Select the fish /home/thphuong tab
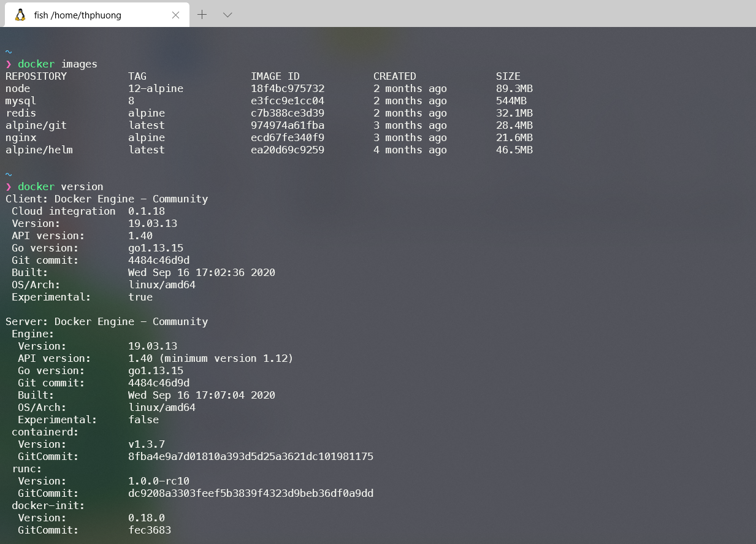Screen dimensions: 756x544 pyautogui.click(x=96, y=15)
